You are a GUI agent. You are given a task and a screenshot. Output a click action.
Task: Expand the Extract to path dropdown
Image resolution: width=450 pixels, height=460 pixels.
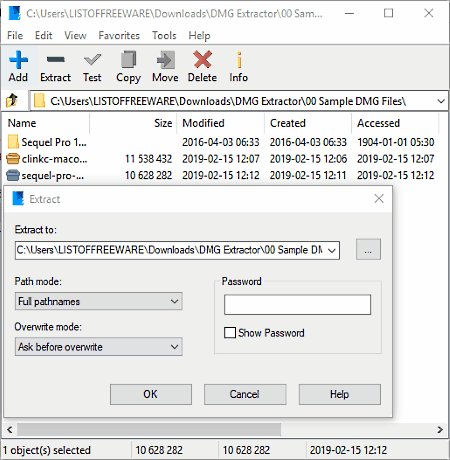point(332,250)
